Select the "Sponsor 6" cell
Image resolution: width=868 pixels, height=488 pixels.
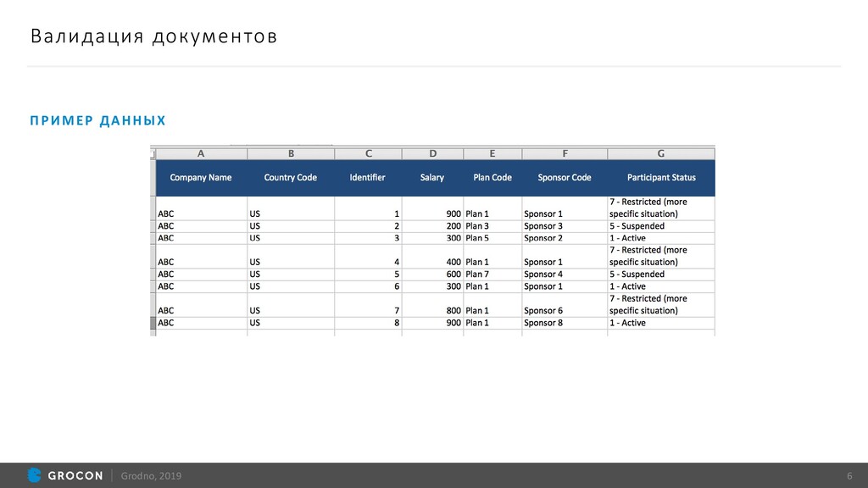(x=565, y=305)
